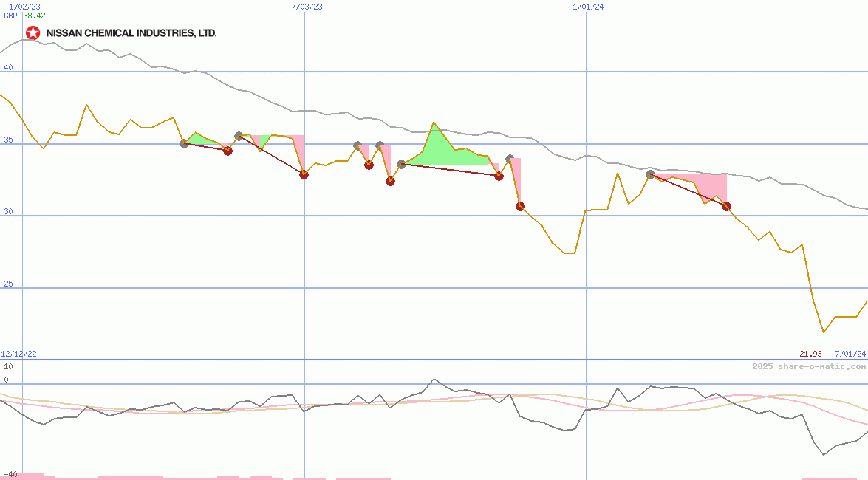Click the red dot just above the 30 price level
This screenshot has height=480, width=868.
coord(520,206)
